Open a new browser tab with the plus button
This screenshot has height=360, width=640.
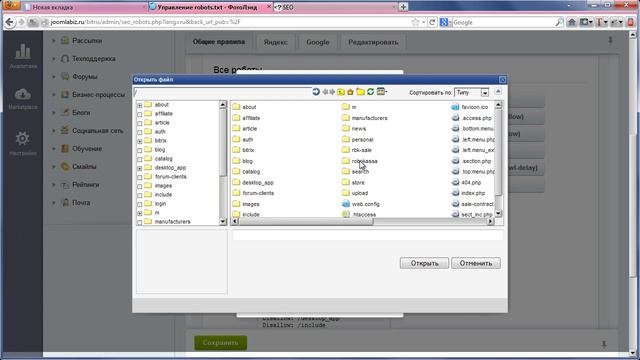coord(403,7)
